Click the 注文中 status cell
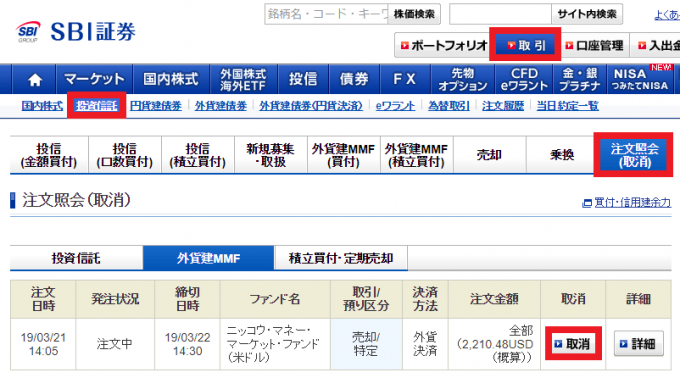 click(x=115, y=344)
